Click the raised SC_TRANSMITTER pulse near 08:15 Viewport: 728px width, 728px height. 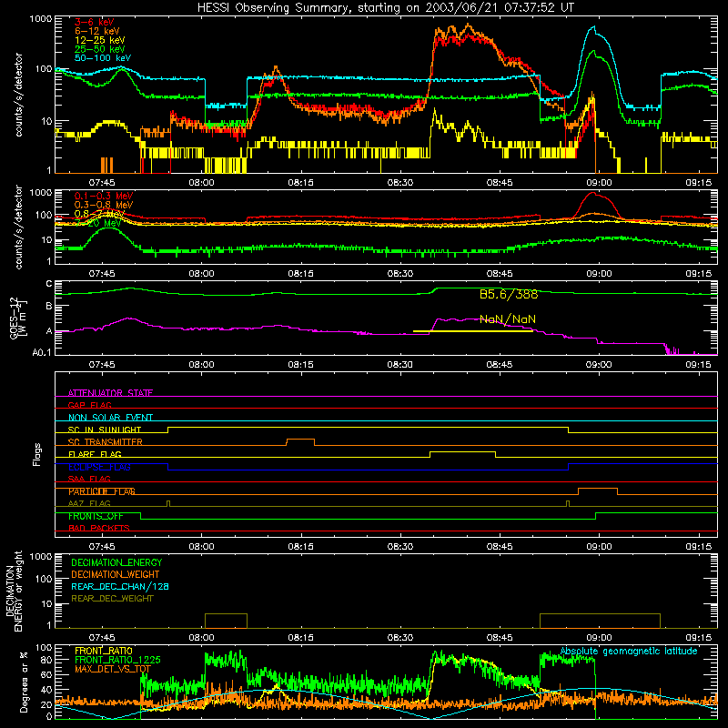click(x=300, y=440)
